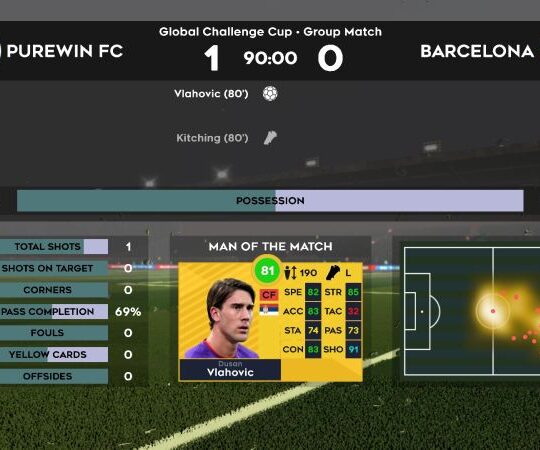Image resolution: width=540 pixels, height=450 pixels.
Task: Click the assist boot icon beside Kitching (80')
Action: coord(270,138)
